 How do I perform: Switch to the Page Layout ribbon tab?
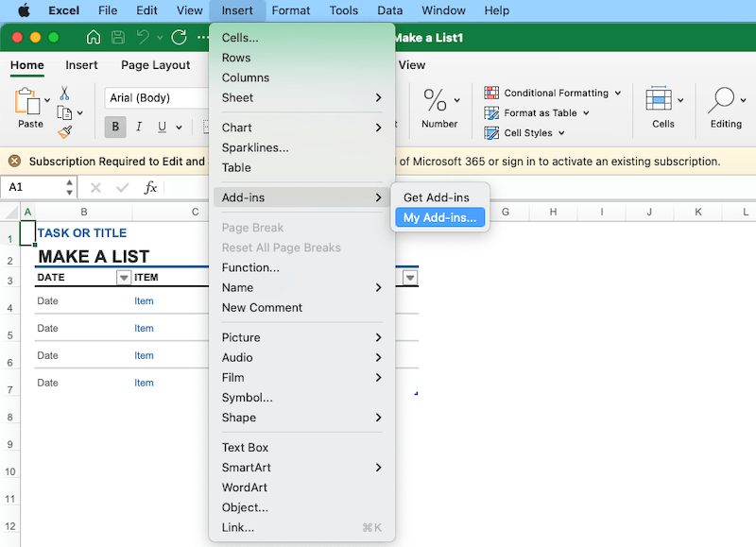click(x=155, y=65)
